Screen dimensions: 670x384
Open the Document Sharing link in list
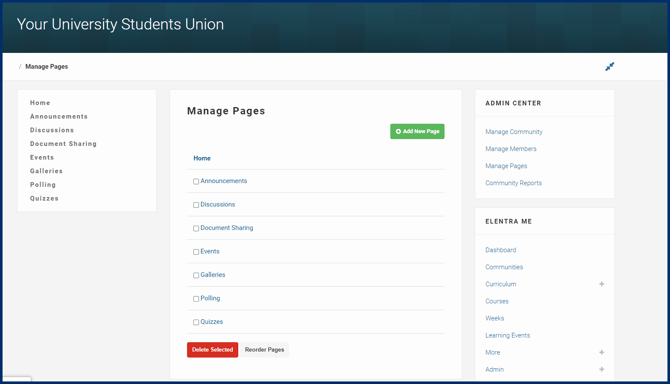pyautogui.click(x=227, y=228)
